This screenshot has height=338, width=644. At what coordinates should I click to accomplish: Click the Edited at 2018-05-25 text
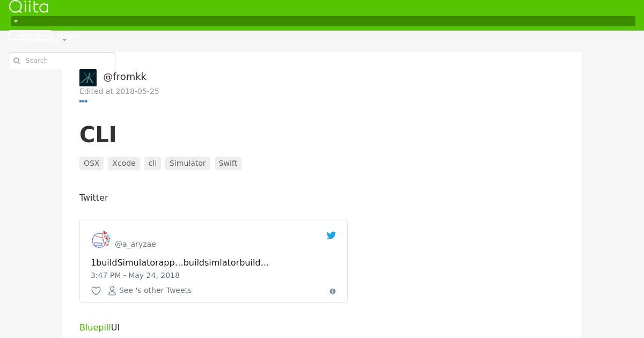pos(119,91)
